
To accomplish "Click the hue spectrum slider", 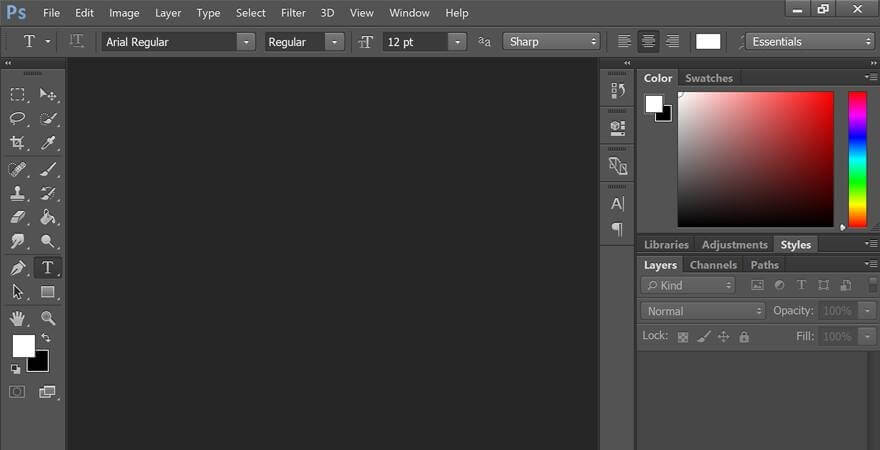I will pyautogui.click(x=858, y=159).
